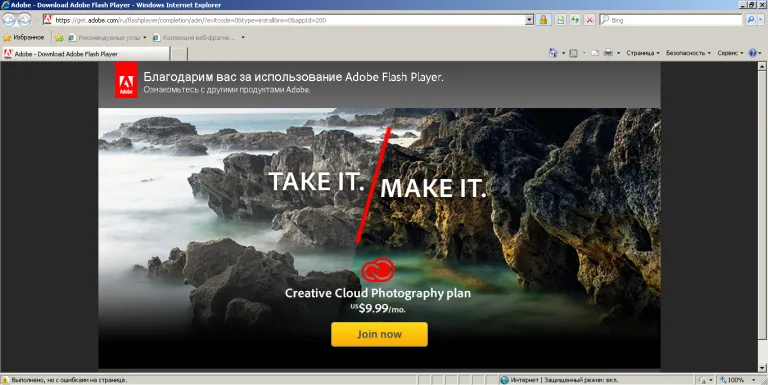The image size is (768, 385).
Task: Open Рекомендуемые узлы suggested sites
Action: [104, 38]
